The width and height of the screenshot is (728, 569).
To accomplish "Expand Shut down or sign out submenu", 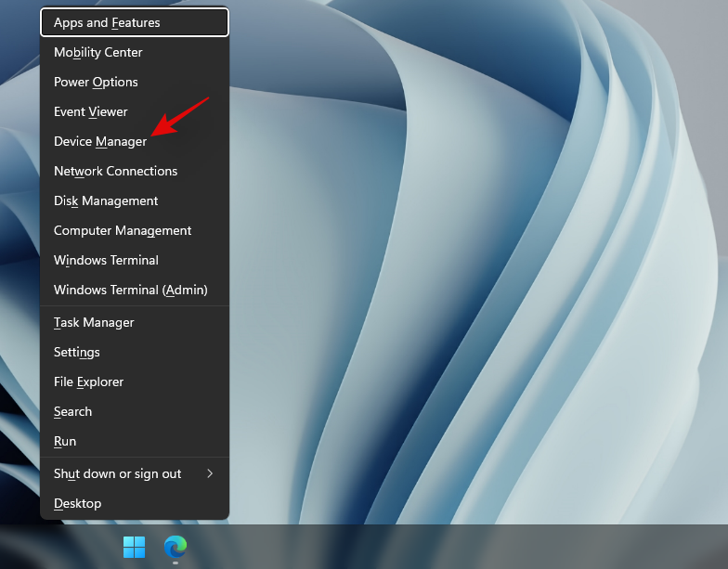I will click(135, 473).
